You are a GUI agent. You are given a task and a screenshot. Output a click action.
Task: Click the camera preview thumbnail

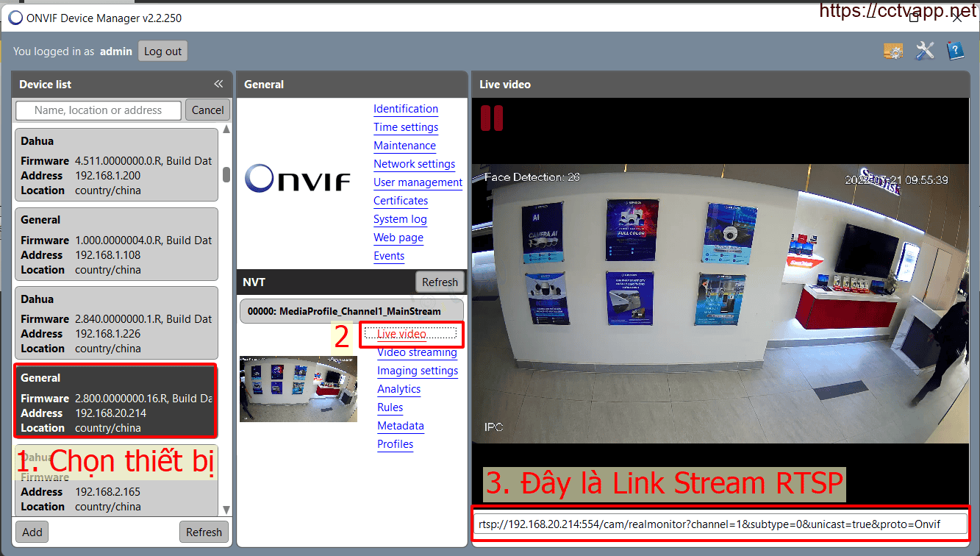[298, 389]
